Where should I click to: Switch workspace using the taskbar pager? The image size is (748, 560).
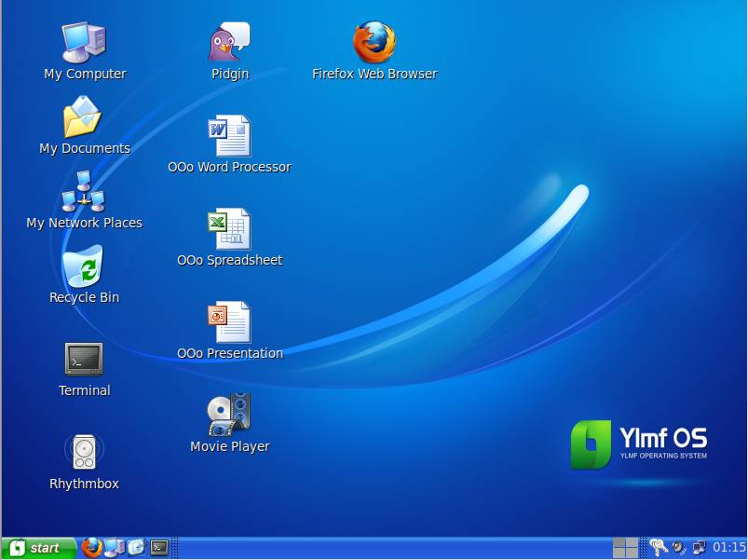point(625,548)
